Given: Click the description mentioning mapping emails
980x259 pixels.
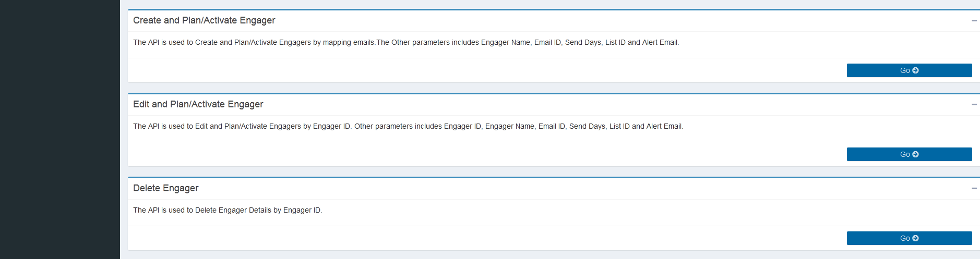Looking at the screenshot, I should pos(406,42).
